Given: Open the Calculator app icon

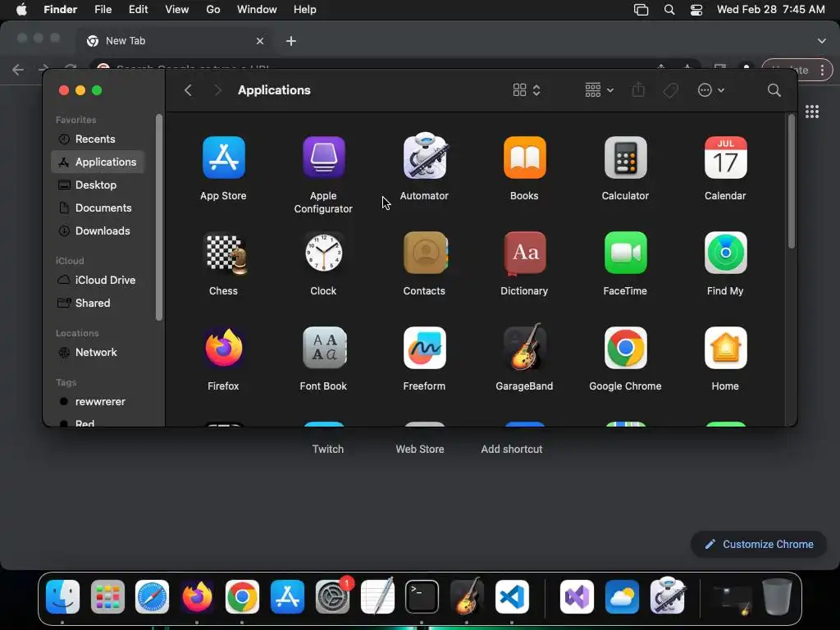Looking at the screenshot, I should click(625, 157).
